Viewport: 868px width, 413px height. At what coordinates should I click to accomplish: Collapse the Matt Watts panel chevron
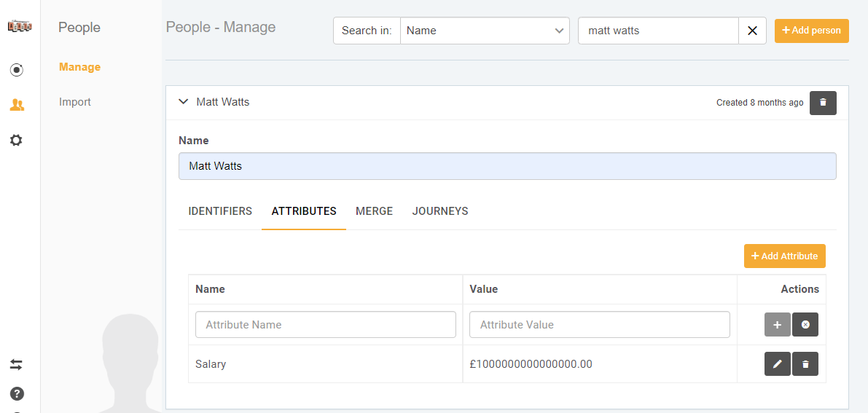tap(184, 102)
